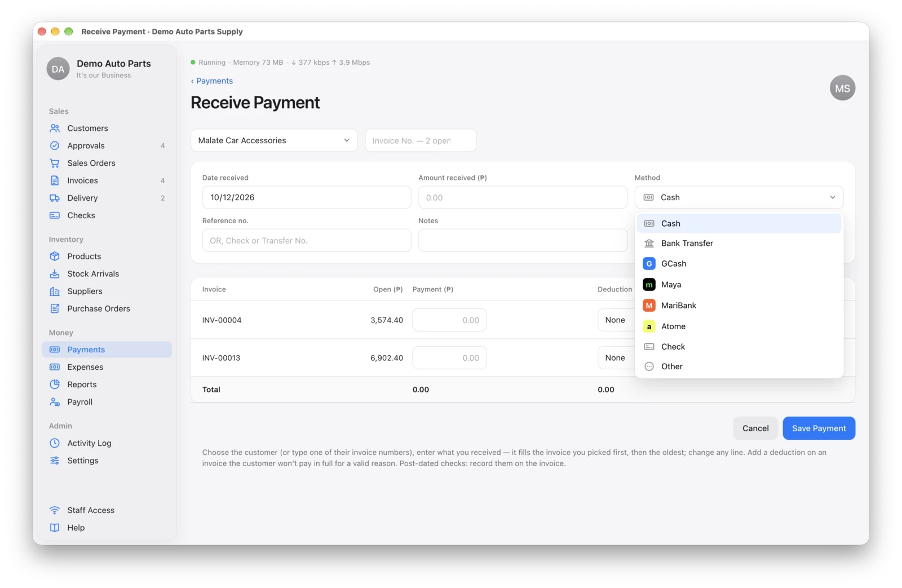This screenshot has height=588, width=902.
Task: Pick Atome from the method list
Action: point(739,326)
